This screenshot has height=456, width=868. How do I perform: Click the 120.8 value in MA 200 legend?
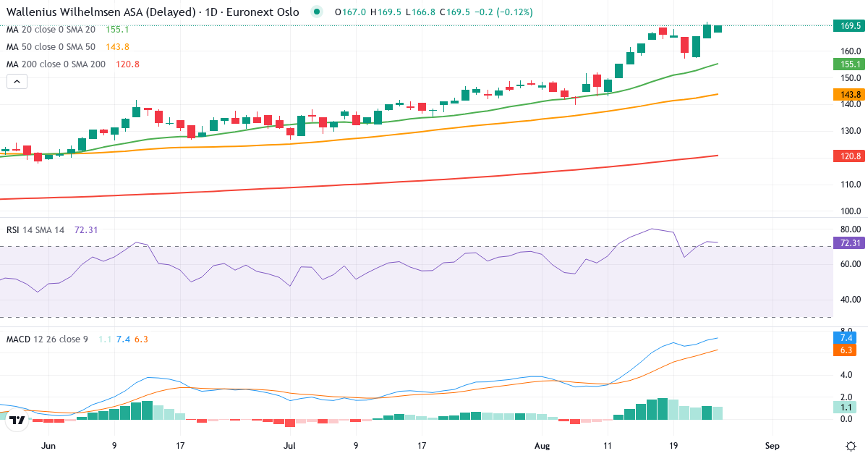click(x=127, y=64)
